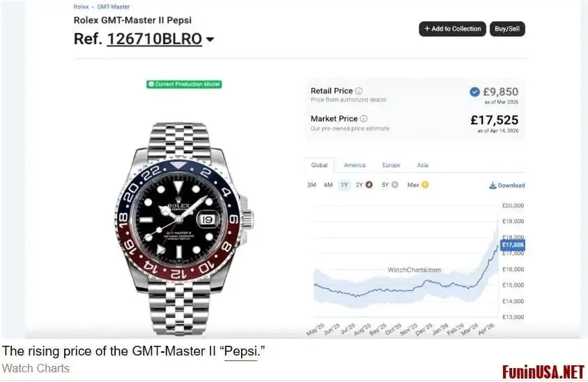Viewport: 588px width, 382px height.
Task: Open the GMT-Master breadcrumb link
Action: [x=114, y=7]
